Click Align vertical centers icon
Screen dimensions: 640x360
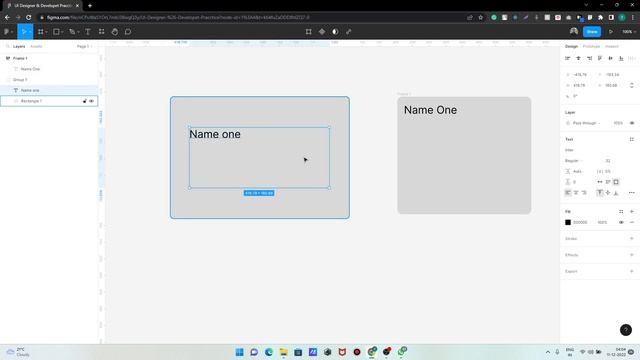click(x=611, y=58)
